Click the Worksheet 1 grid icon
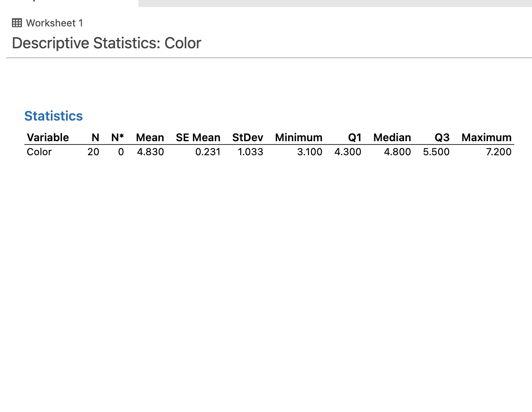 [17, 23]
